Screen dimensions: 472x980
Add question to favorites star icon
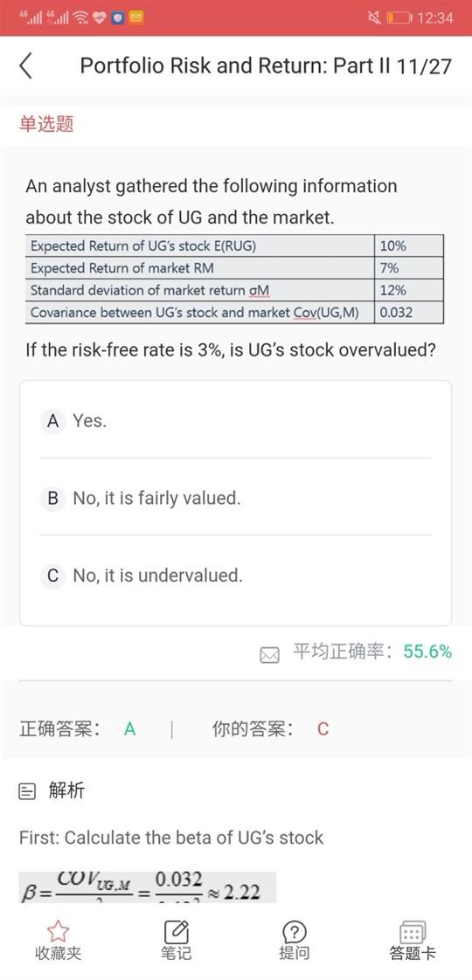(x=59, y=931)
